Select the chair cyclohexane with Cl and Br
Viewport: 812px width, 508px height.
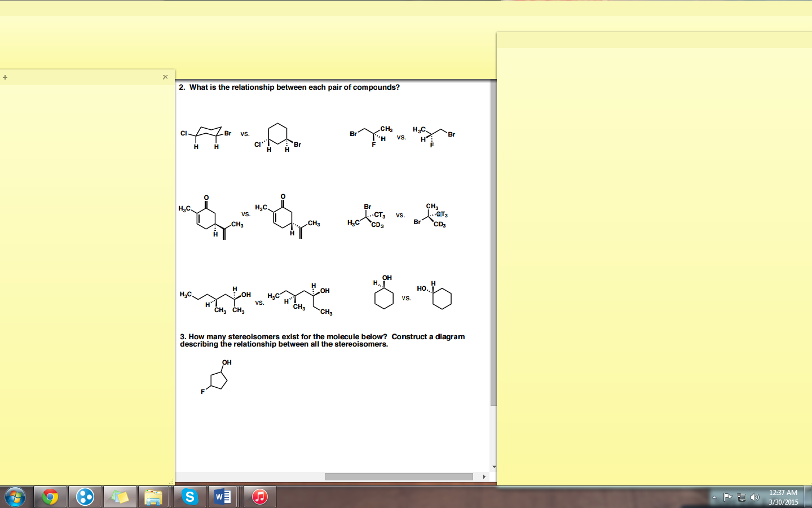pyautogui.click(x=205, y=137)
